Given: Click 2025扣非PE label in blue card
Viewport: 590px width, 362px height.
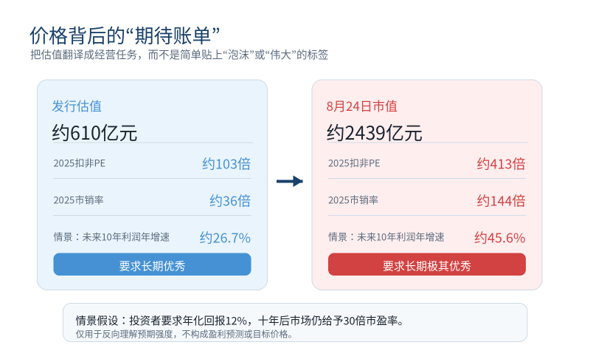Looking at the screenshot, I should click(79, 163).
